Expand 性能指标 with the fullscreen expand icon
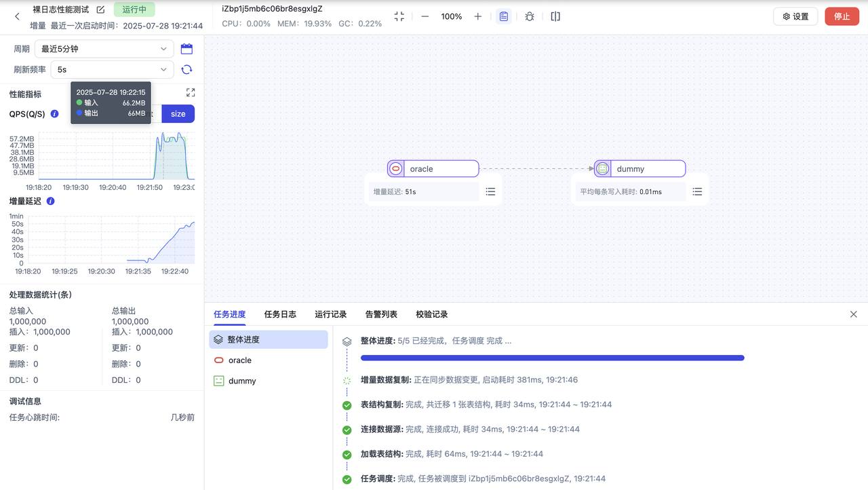Image resolution: width=868 pixels, height=490 pixels. coord(191,92)
